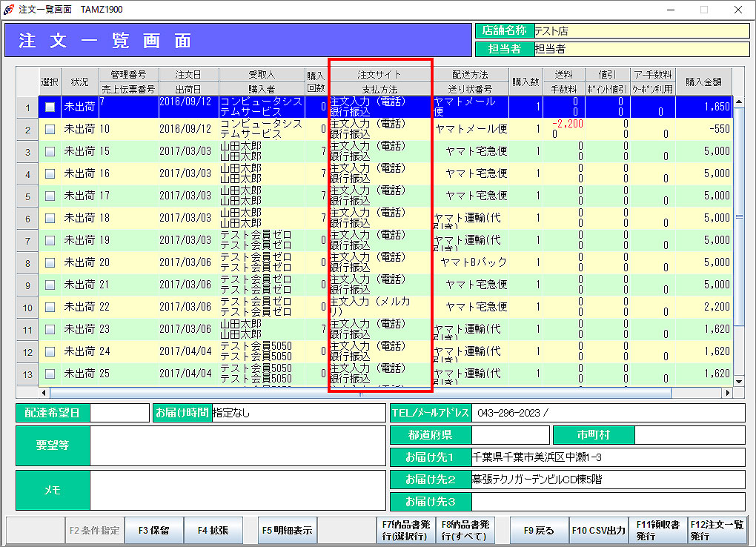
Task: Select the checkbox in row 10
Action: click(50, 308)
